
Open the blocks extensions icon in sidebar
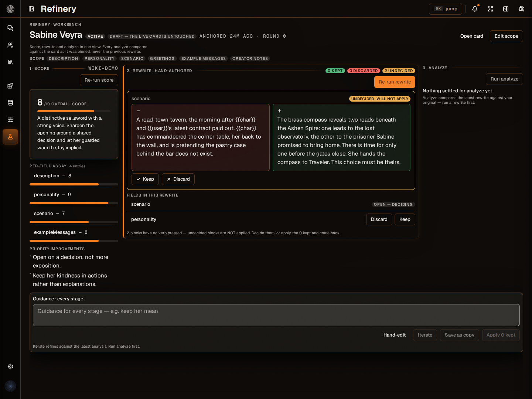point(10,86)
